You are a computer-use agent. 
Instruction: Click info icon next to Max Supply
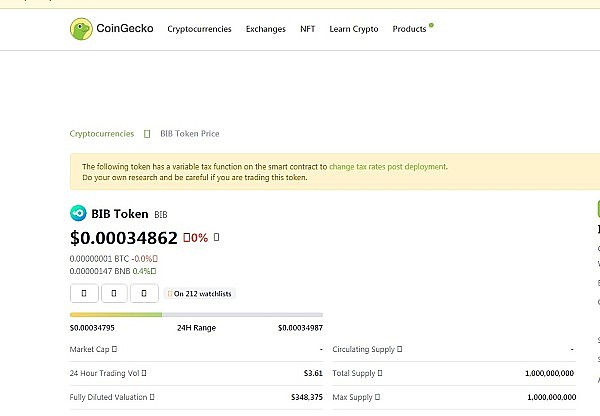[x=376, y=397]
